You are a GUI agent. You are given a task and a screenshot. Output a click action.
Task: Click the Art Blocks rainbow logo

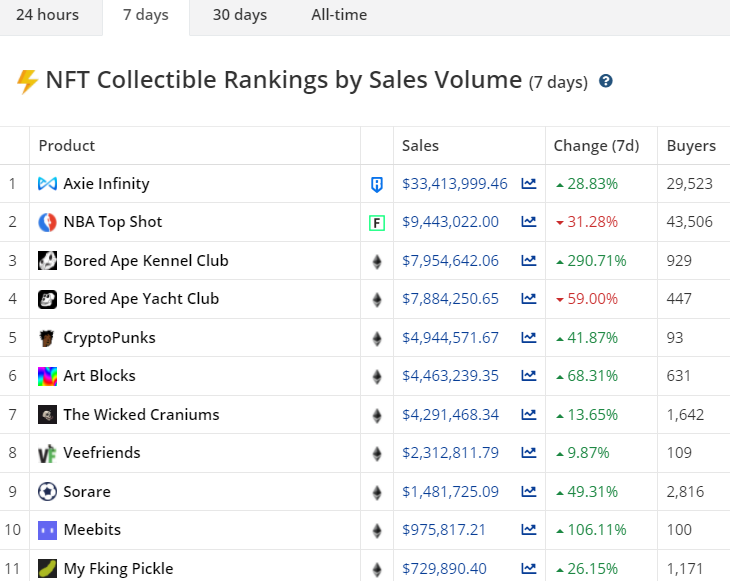tap(47, 376)
